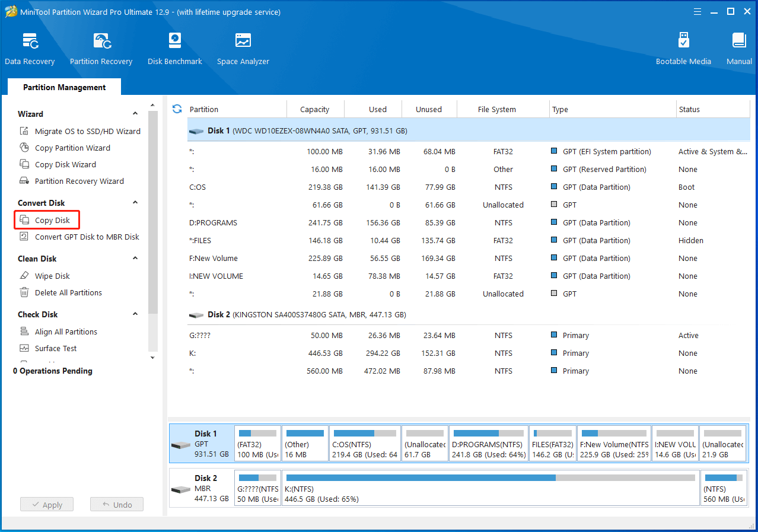Viewport: 758px width, 532px height.
Task: Collapse the Check Disk section
Action: (x=135, y=314)
